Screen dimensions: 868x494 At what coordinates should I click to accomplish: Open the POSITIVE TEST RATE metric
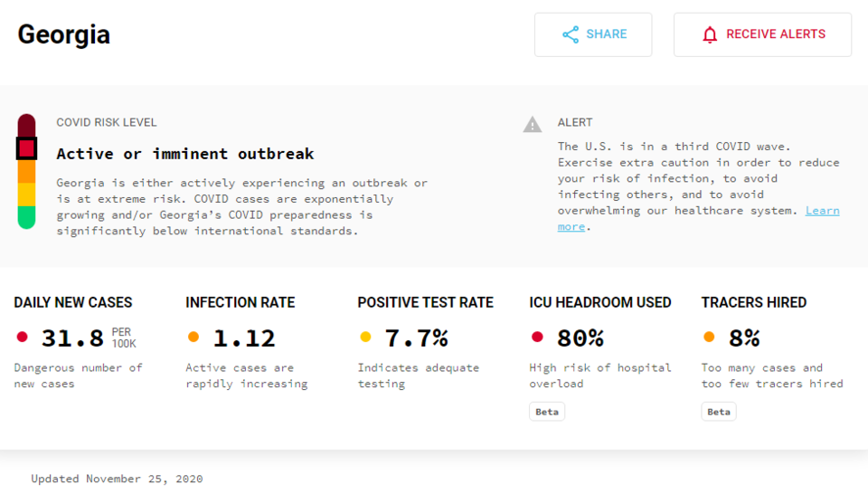click(x=425, y=302)
